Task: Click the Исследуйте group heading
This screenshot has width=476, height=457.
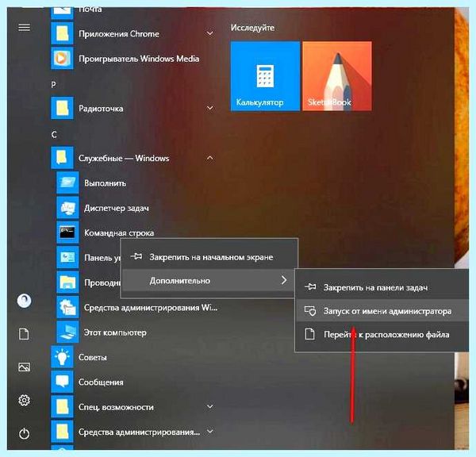Action: 252,28
